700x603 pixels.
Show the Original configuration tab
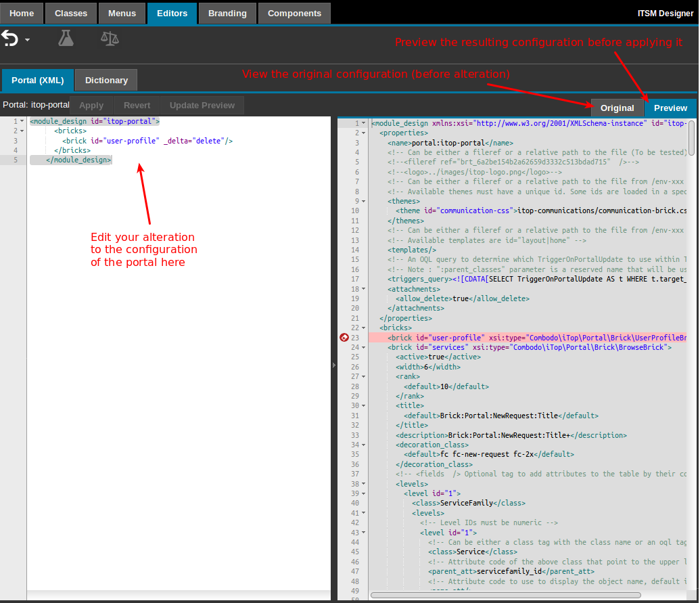click(617, 108)
